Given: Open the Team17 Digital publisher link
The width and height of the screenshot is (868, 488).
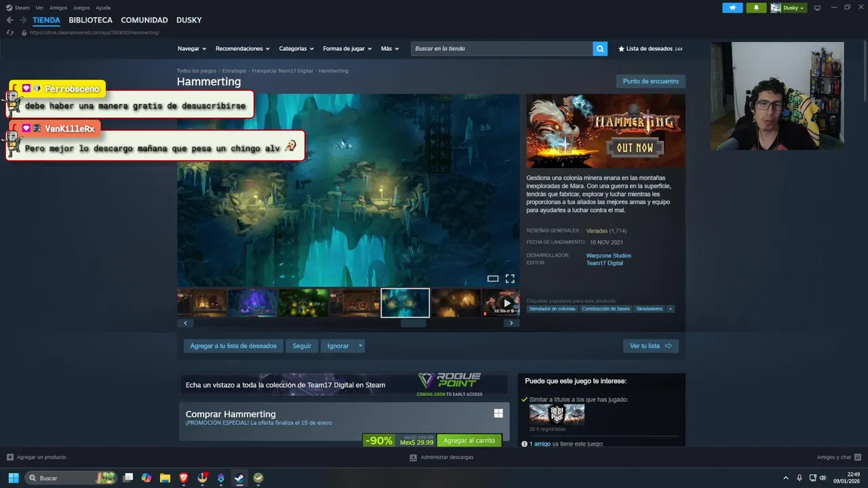Looking at the screenshot, I should click(x=604, y=263).
